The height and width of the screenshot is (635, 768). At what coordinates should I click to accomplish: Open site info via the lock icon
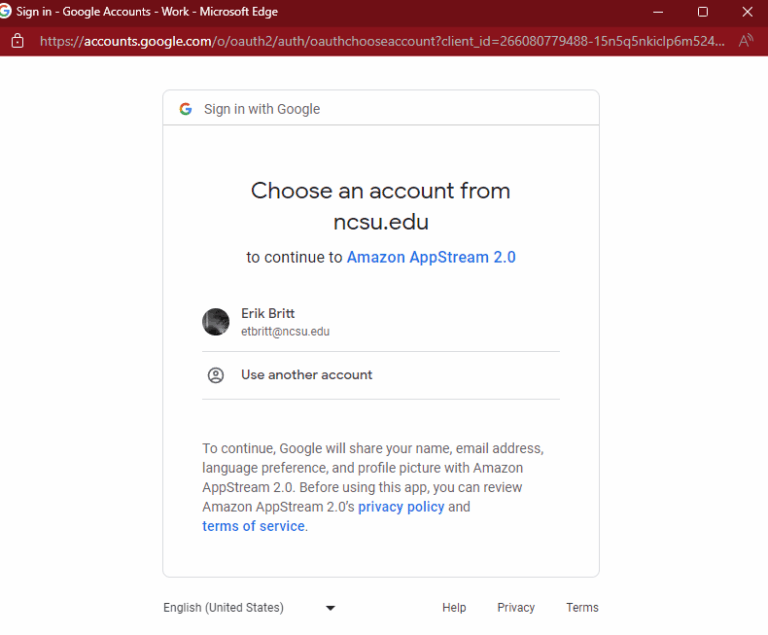click(16, 41)
